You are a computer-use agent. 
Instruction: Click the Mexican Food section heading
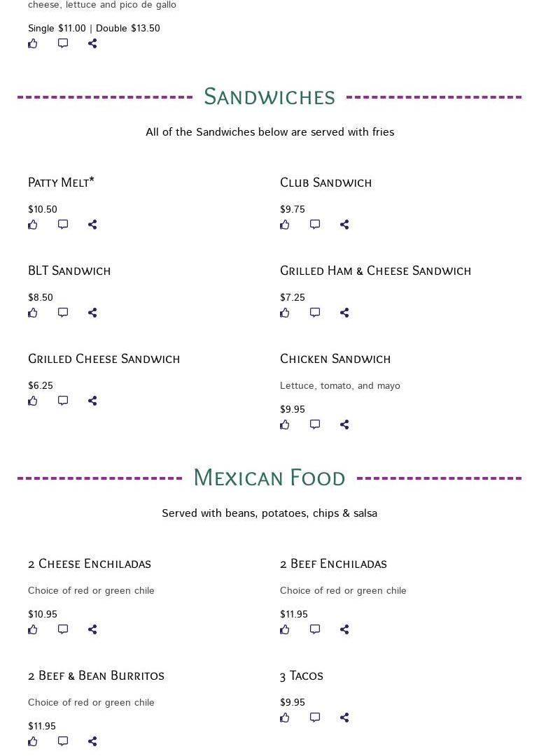(269, 478)
